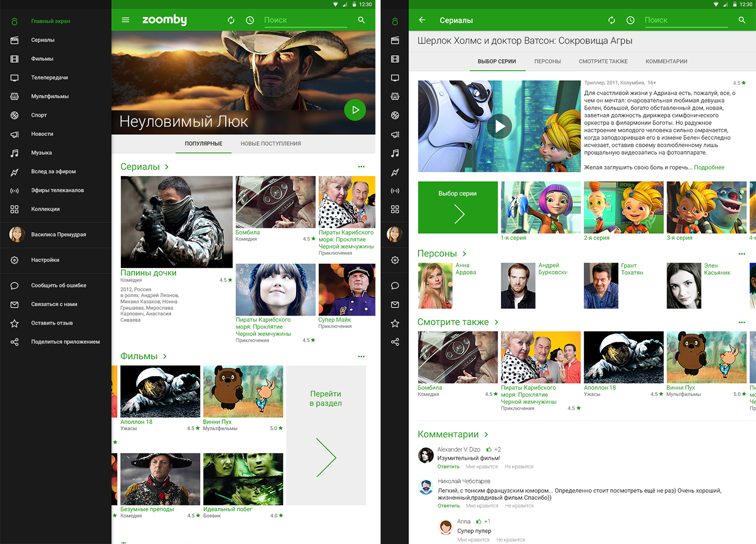Click collapsed sidebar settings gear icon
Screen dimensions: 756x544
coord(395,260)
